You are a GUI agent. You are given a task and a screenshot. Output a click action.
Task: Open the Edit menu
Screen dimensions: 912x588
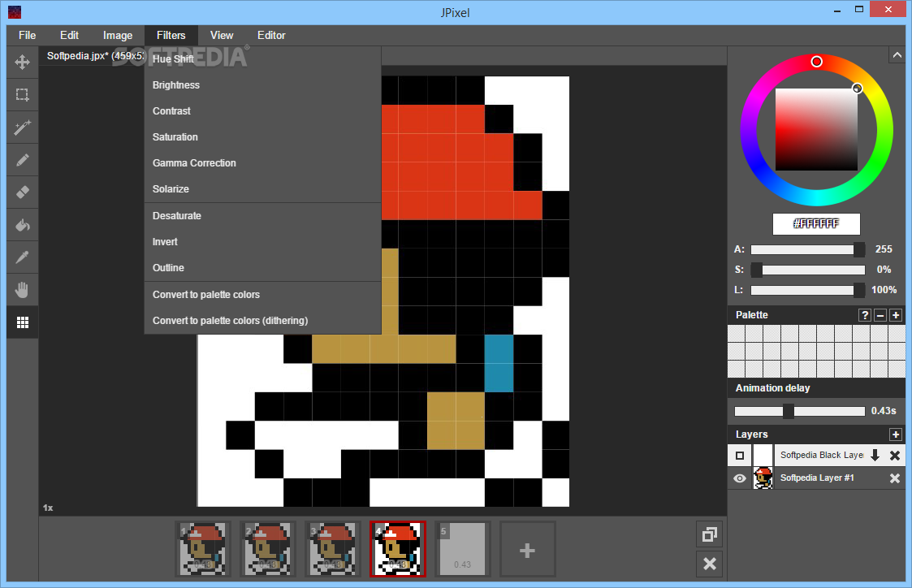point(69,36)
